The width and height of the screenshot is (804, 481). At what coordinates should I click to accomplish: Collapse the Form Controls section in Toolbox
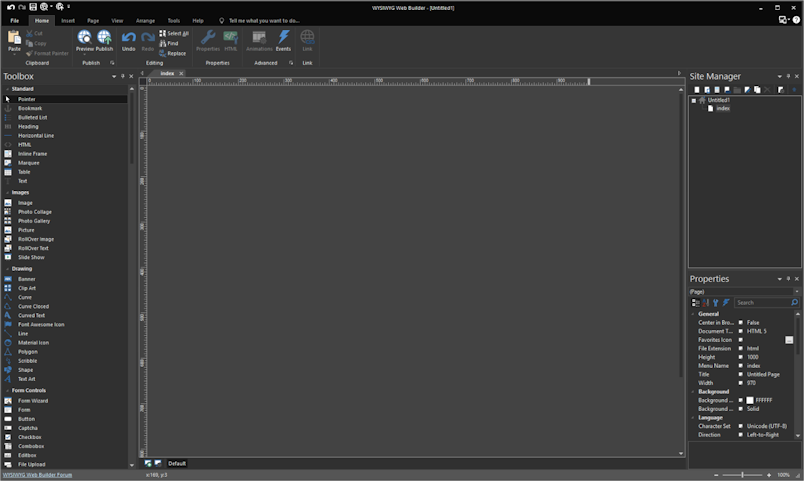point(7,391)
